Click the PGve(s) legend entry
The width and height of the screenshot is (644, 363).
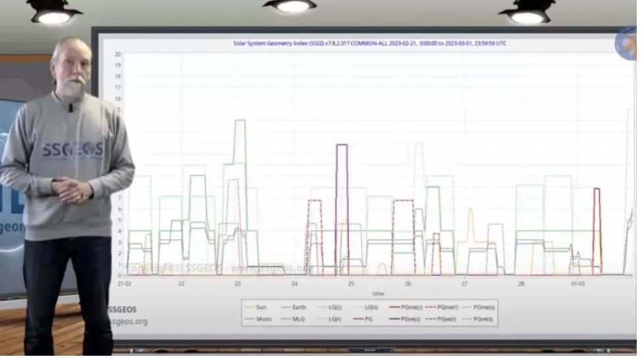tap(477, 319)
